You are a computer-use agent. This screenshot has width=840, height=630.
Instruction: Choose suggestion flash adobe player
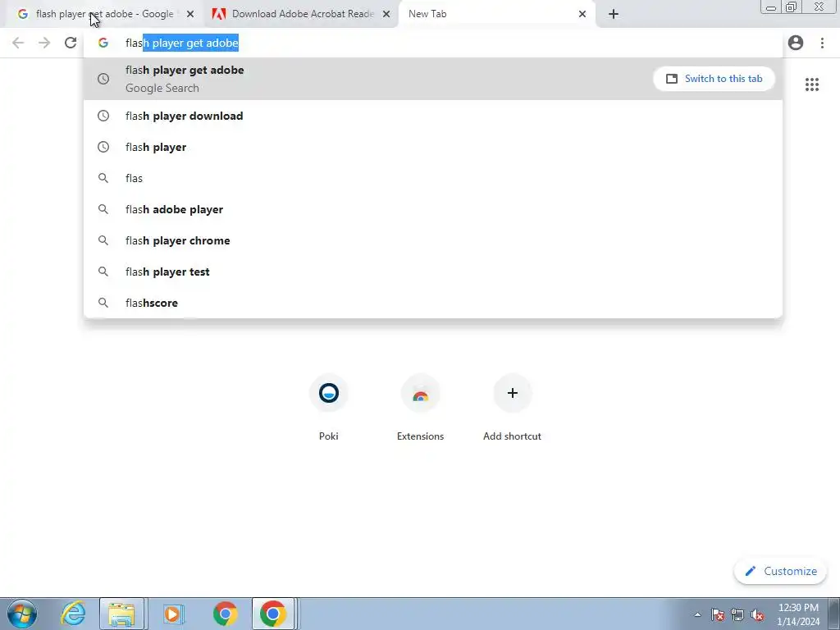point(433,209)
